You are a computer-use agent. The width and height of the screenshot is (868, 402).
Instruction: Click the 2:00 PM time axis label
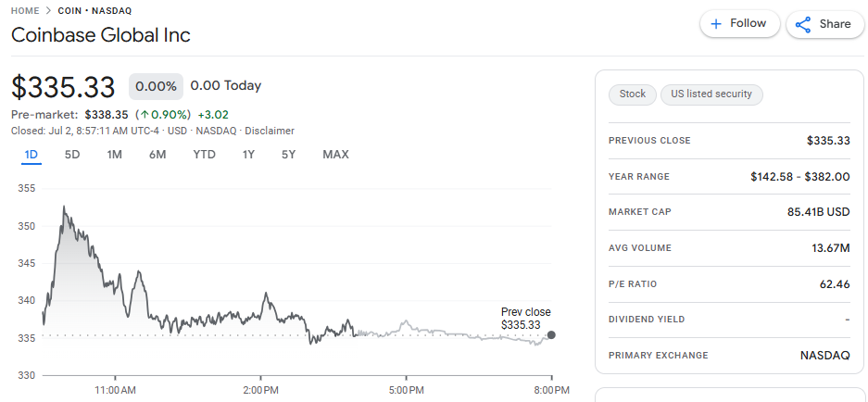click(260, 390)
